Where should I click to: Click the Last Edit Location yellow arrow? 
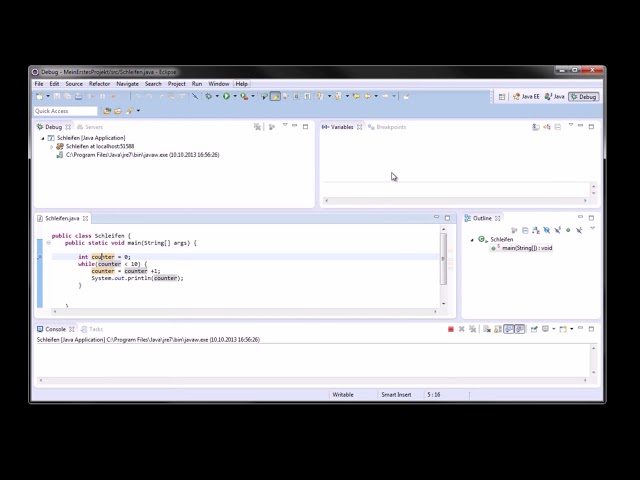[x=356, y=96]
